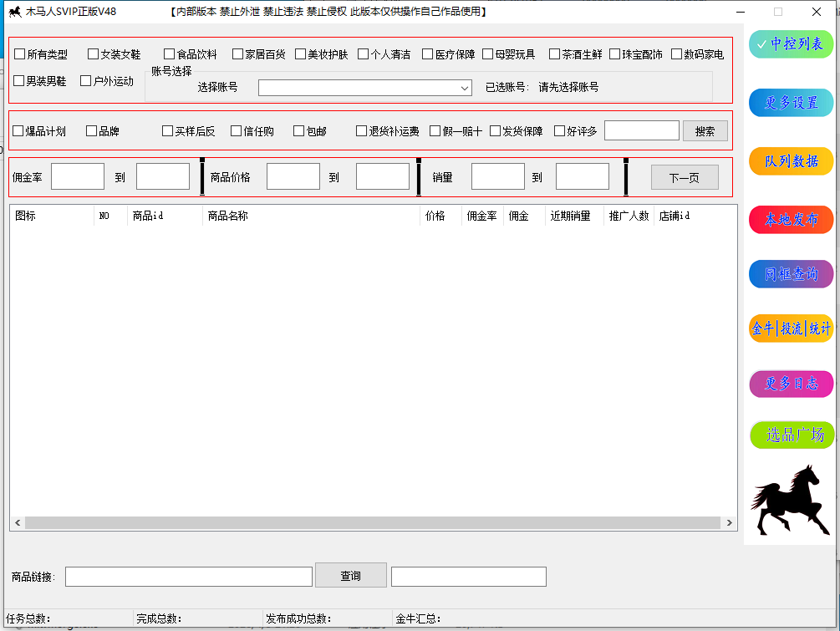Check the 女装女鞋 category

94,54
